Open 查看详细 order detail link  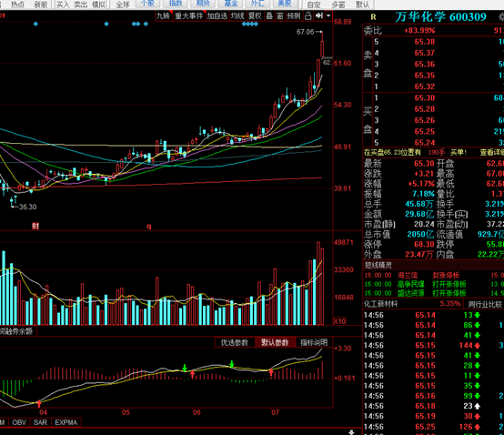tap(492, 152)
